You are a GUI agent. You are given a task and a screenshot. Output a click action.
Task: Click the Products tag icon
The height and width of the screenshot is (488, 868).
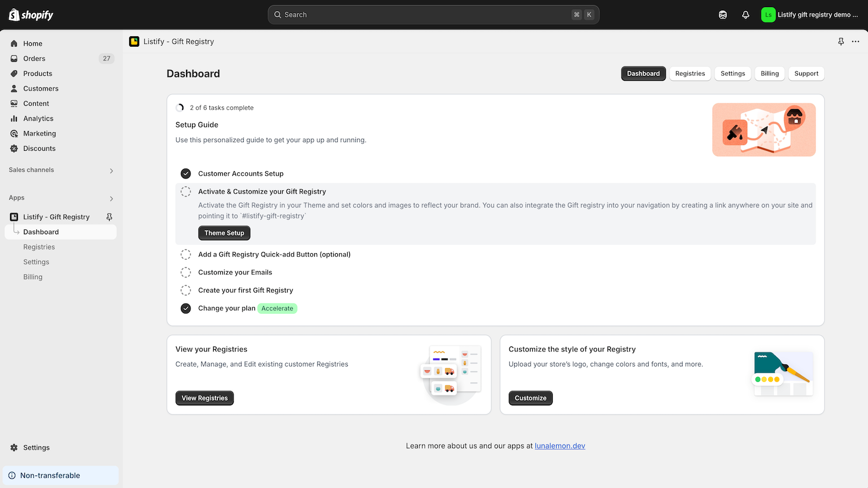click(14, 73)
